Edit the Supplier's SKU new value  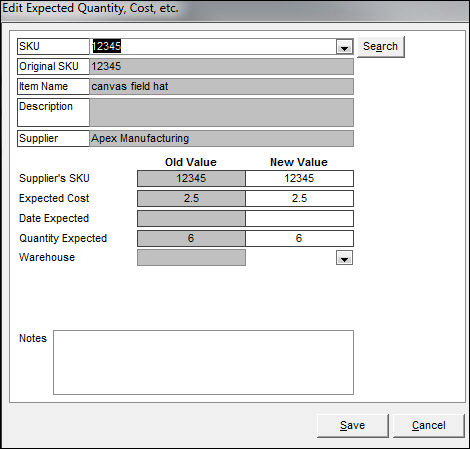tap(299, 178)
